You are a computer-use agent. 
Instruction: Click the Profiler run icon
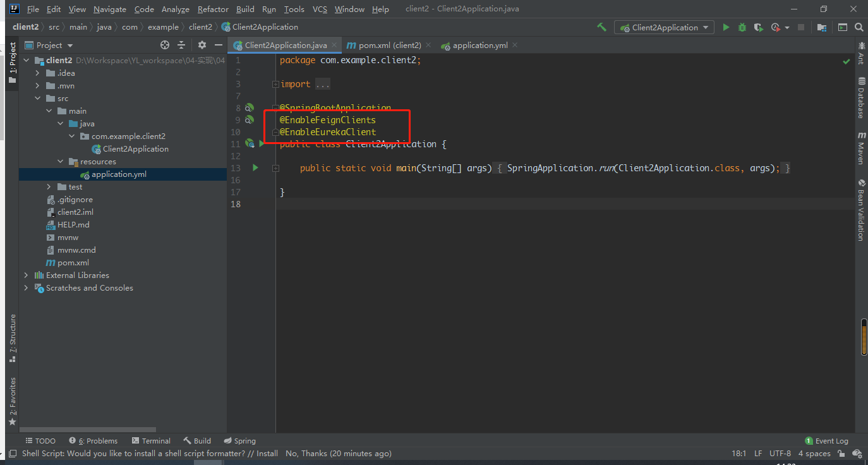coord(776,27)
